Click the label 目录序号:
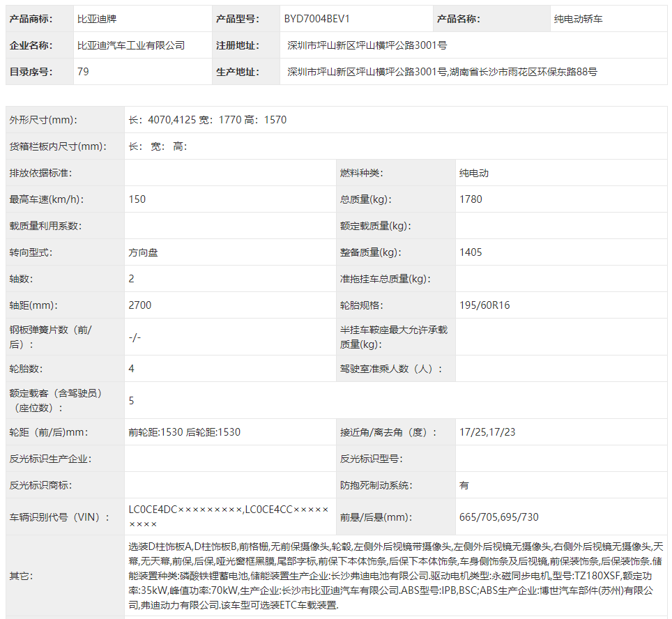 click(31, 72)
